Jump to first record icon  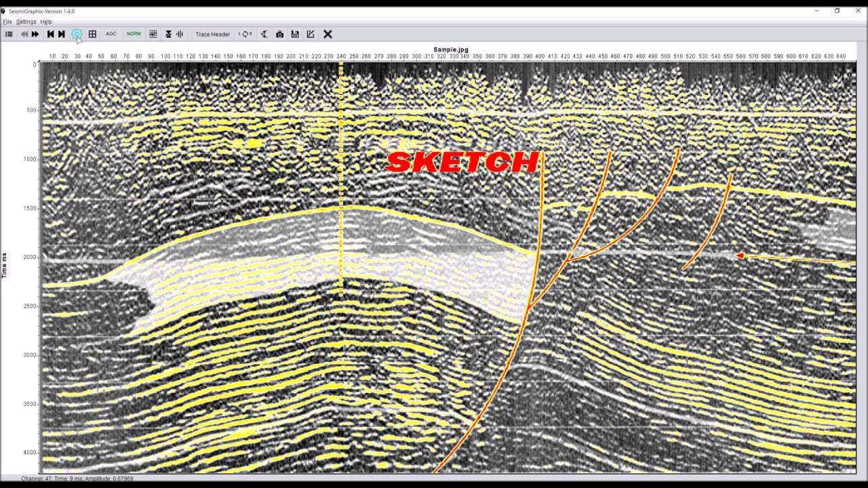tap(50, 34)
